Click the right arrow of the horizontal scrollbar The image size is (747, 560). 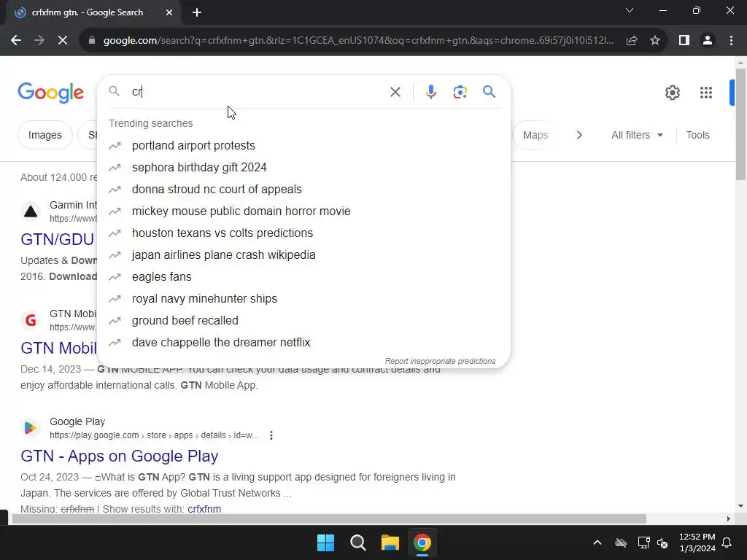tap(729, 519)
